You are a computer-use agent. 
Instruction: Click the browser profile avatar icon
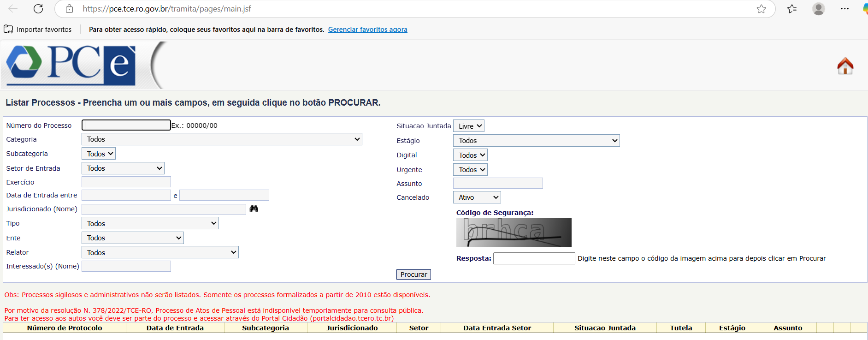click(x=818, y=9)
